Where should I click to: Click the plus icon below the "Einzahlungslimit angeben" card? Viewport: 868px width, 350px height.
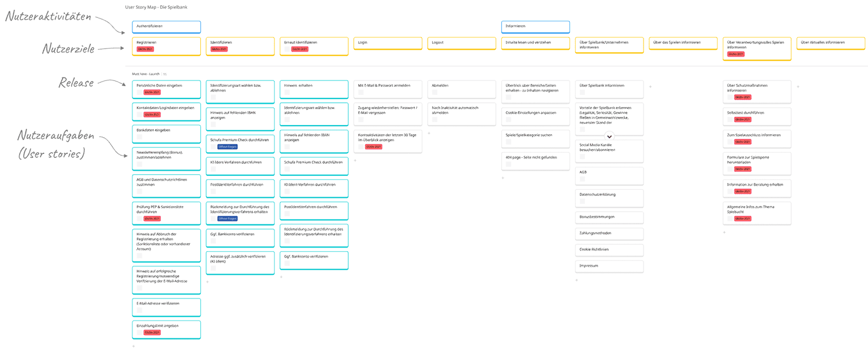133,345
